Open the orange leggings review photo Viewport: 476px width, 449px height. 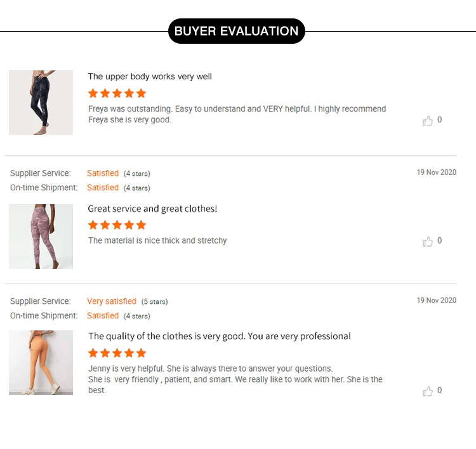(41, 363)
